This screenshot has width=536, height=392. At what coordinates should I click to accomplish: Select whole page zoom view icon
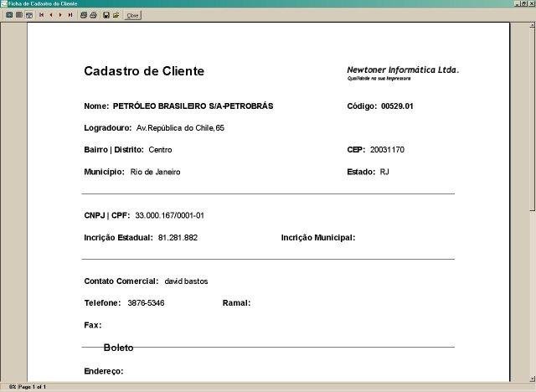coord(9,15)
